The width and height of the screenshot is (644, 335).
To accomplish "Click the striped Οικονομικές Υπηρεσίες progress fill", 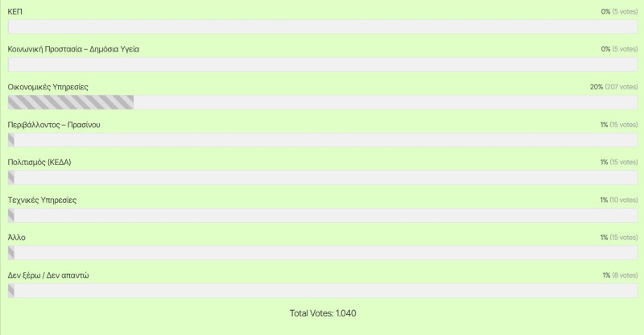I will coord(71,102).
